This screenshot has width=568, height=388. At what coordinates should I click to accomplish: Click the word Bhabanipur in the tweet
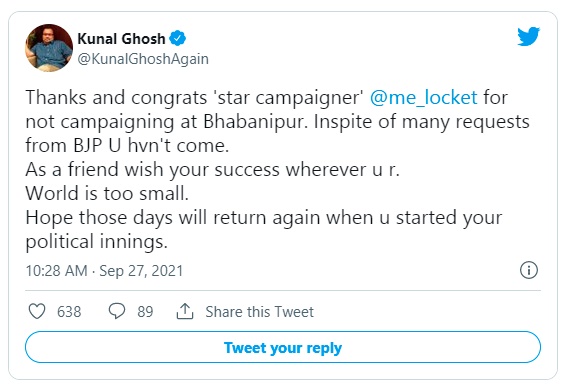(x=255, y=122)
